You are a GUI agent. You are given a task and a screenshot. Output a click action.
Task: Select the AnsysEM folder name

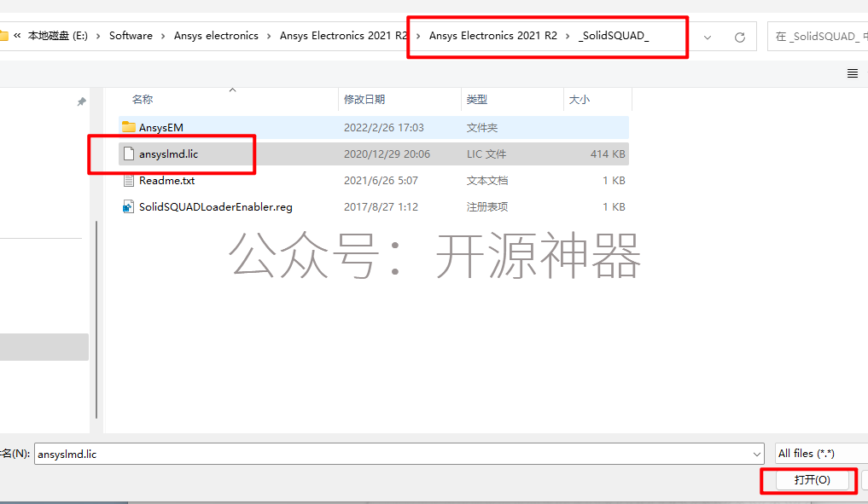(x=161, y=128)
